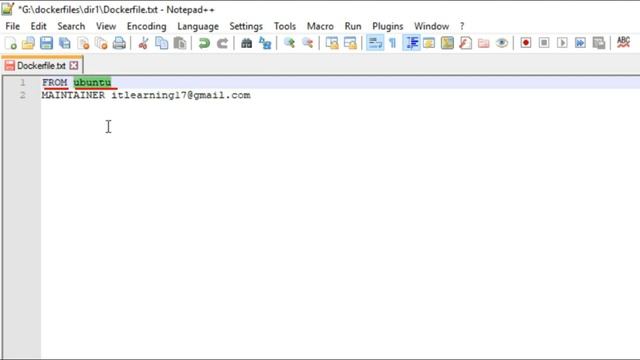Click the macro Playback icon
The width and height of the screenshot is (640, 360).
[562, 43]
